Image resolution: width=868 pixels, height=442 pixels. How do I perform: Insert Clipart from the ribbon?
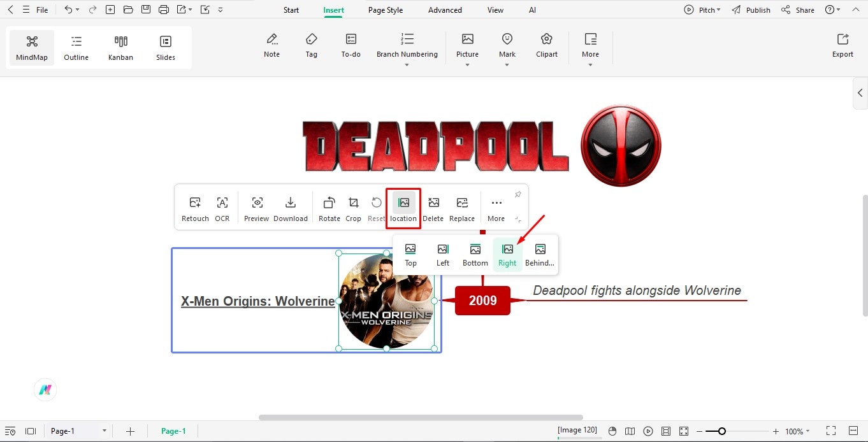point(547,46)
